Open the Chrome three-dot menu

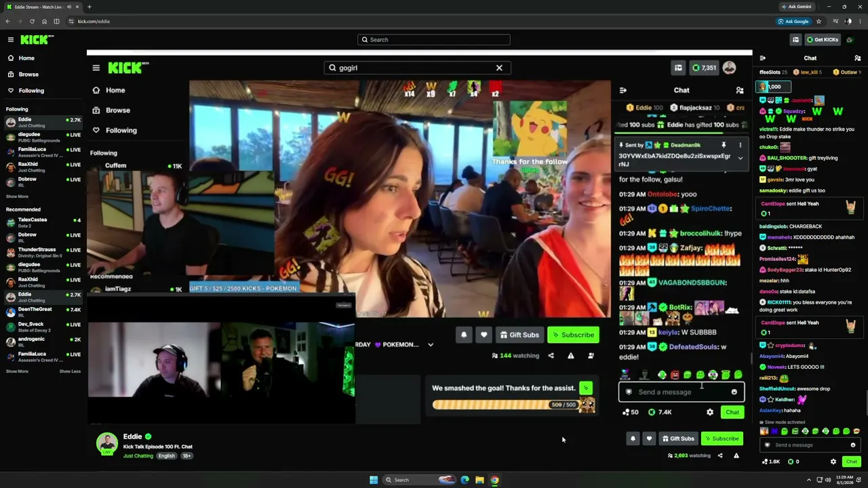(860, 21)
